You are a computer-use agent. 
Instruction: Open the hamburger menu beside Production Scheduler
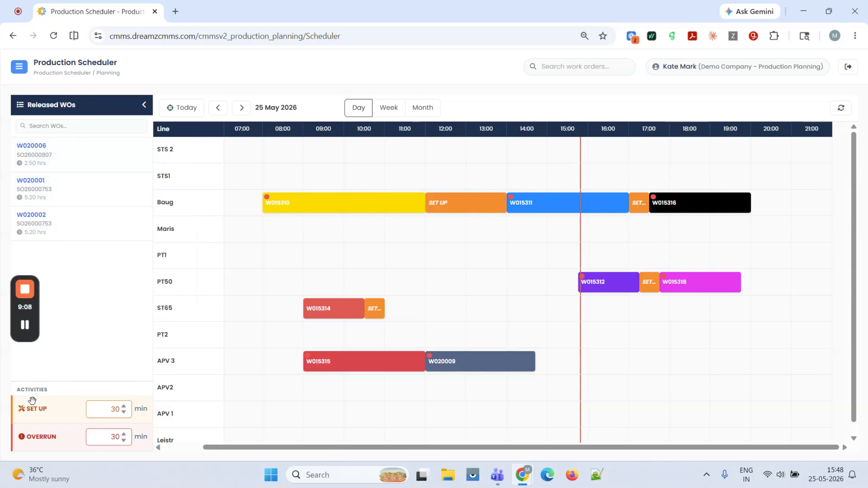point(19,67)
